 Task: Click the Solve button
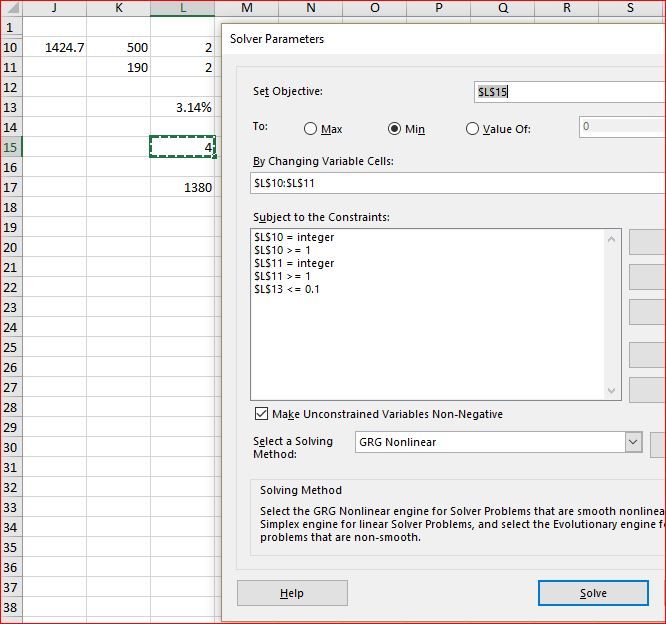pyautogui.click(x=593, y=593)
